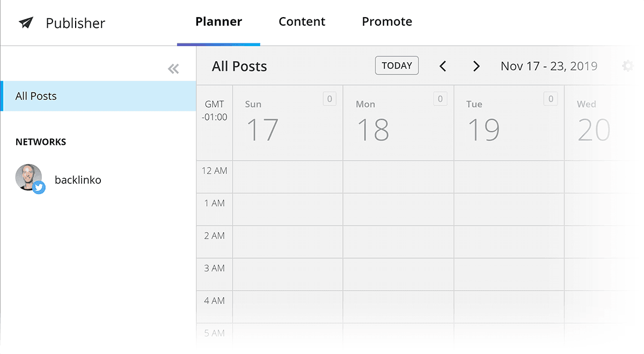644x354 pixels.
Task: Switch to the Content tab
Action: click(302, 22)
